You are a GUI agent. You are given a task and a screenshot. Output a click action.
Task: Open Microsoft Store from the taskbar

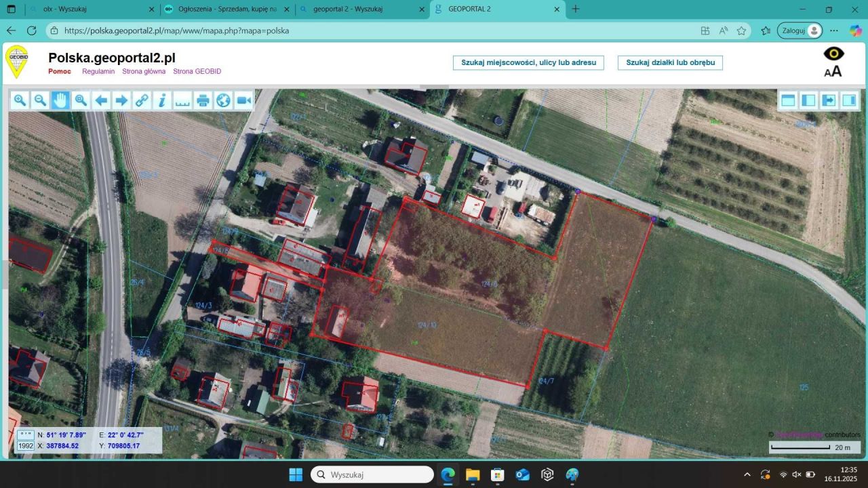click(498, 474)
